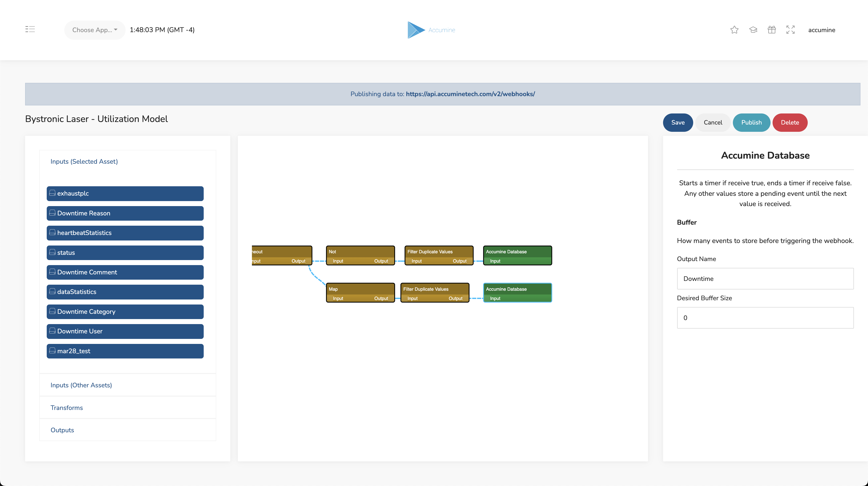Click the drive icon beside Downtime Category
868x486 pixels.
[x=52, y=311]
